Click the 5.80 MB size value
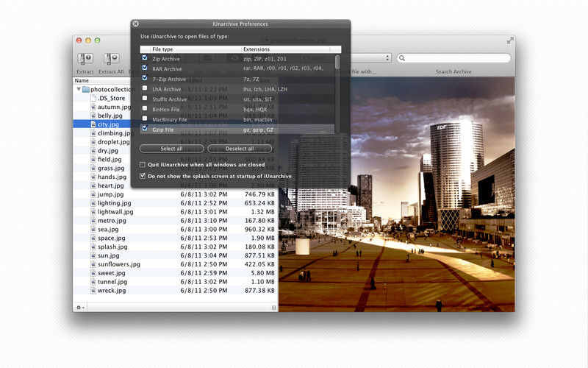The height and width of the screenshot is (368, 588). point(262,273)
